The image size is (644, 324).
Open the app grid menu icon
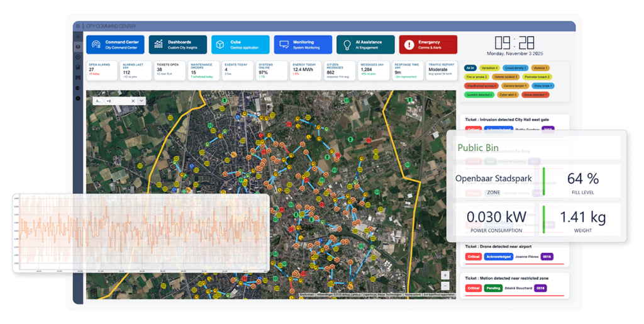pos(78,26)
